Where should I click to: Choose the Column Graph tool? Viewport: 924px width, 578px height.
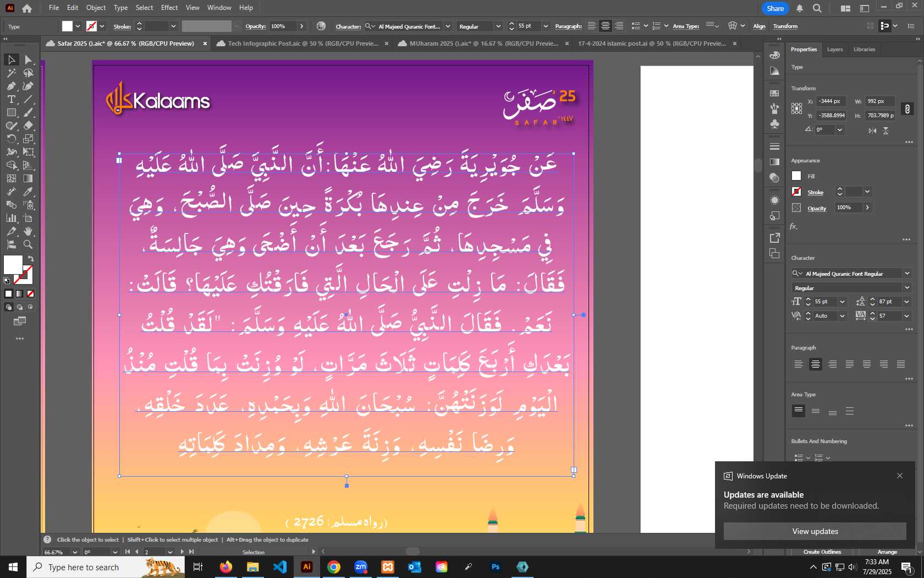pyautogui.click(x=11, y=218)
